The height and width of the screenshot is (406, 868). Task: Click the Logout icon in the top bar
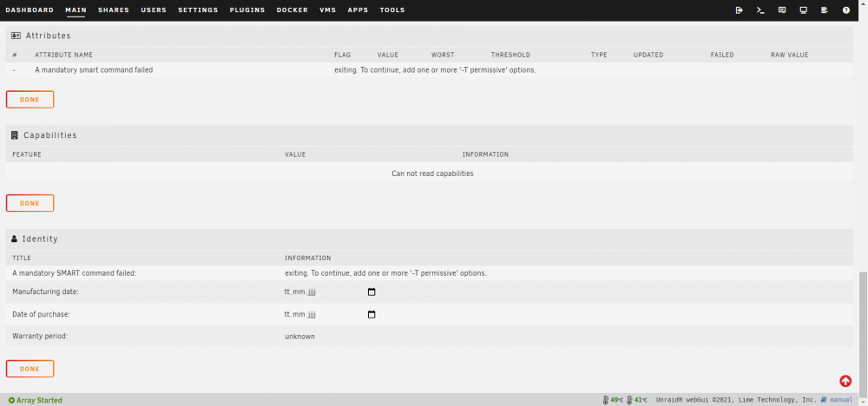(739, 10)
